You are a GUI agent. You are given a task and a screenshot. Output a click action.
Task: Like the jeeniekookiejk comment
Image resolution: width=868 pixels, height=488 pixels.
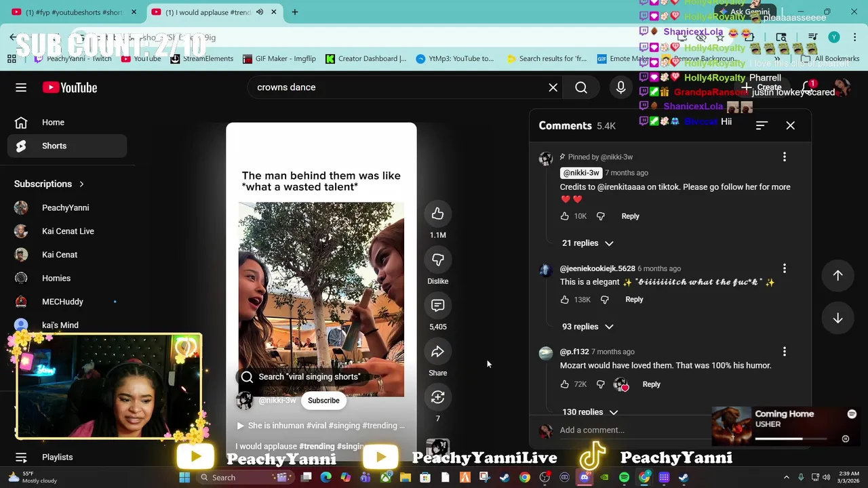(565, 300)
